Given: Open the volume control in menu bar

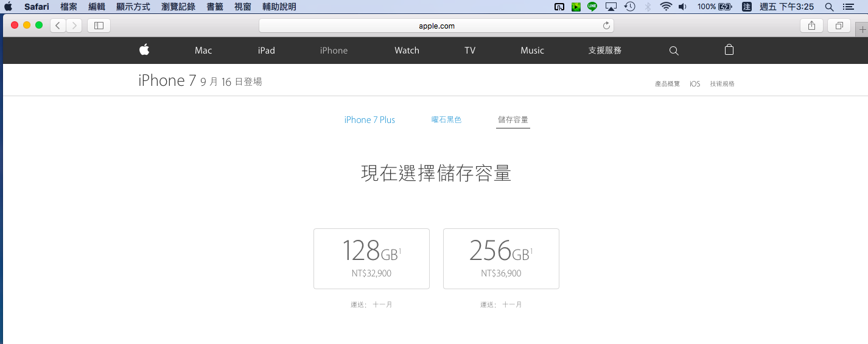Looking at the screenshot, I should click(x=682, y=7).
